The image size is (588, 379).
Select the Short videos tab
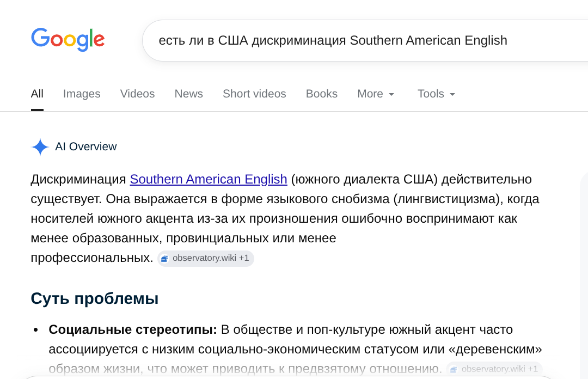254,94
